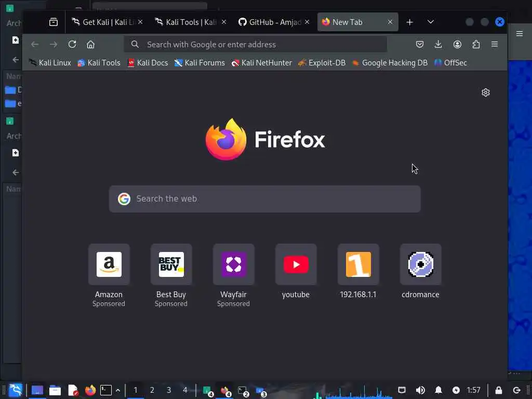
Task: Select workspace 1 in the pager
Action: (136, 390)
